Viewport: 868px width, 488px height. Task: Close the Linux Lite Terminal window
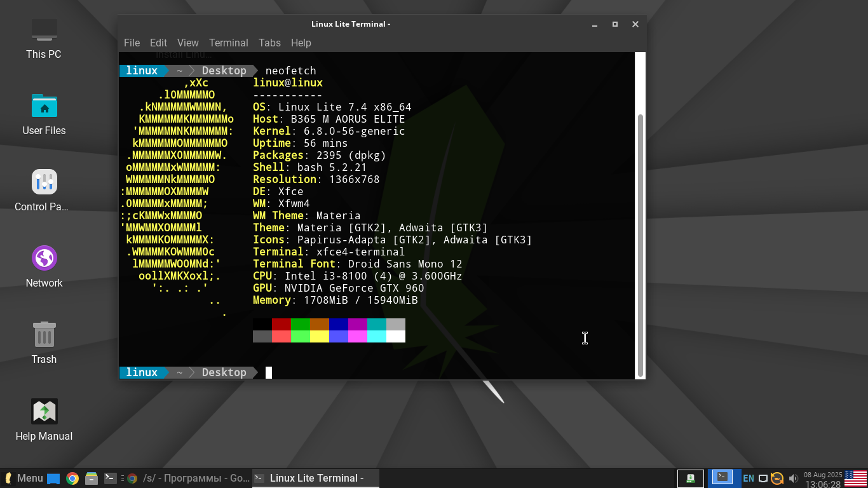[635, 24]
